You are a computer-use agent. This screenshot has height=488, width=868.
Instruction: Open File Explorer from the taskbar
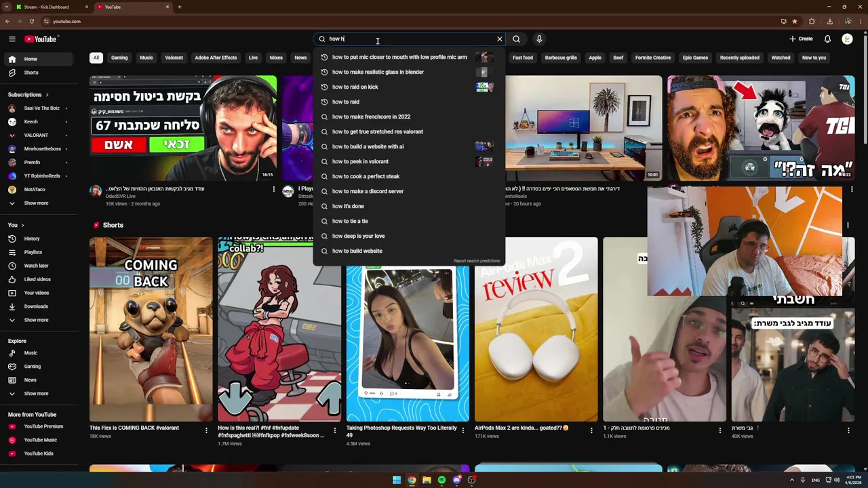tap(427, 480)
